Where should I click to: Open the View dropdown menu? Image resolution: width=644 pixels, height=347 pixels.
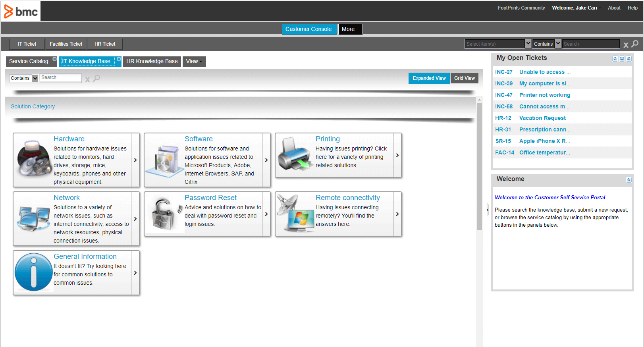click(194, 62)
